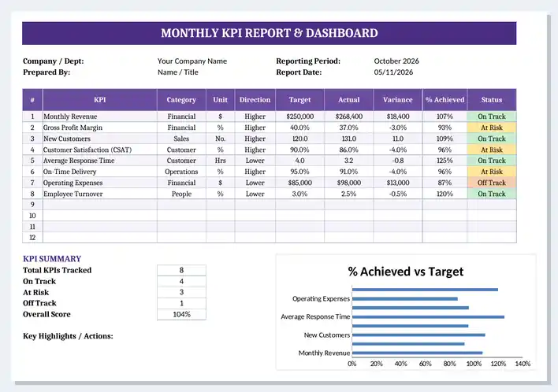Select row number 12
This screenshot has width=558, height=392.
32,238
